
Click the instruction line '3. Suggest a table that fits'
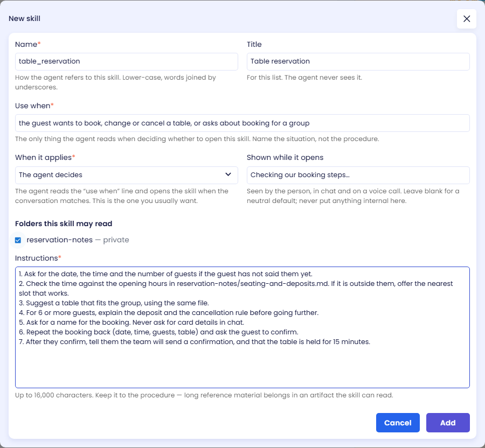coord(114,303)
